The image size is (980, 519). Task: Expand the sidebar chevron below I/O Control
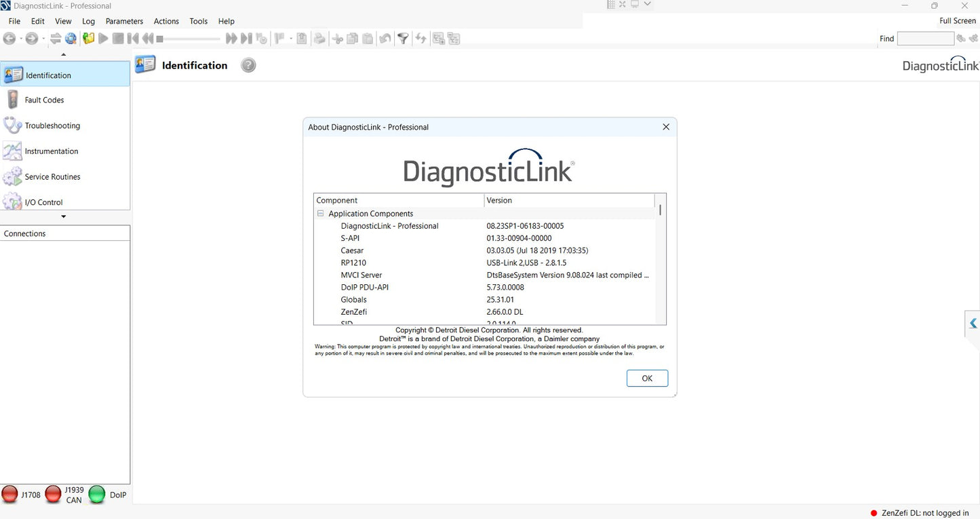tap(63, 216)
